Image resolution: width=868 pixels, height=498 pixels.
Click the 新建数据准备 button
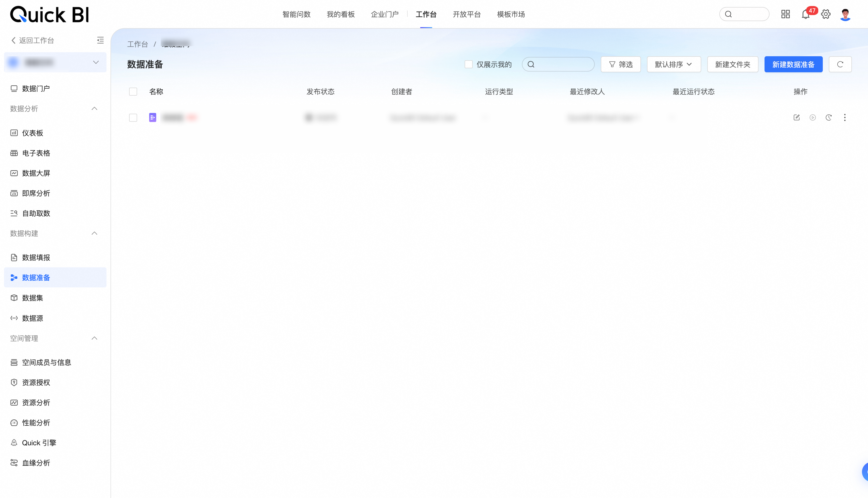click(x=793, y=64)
